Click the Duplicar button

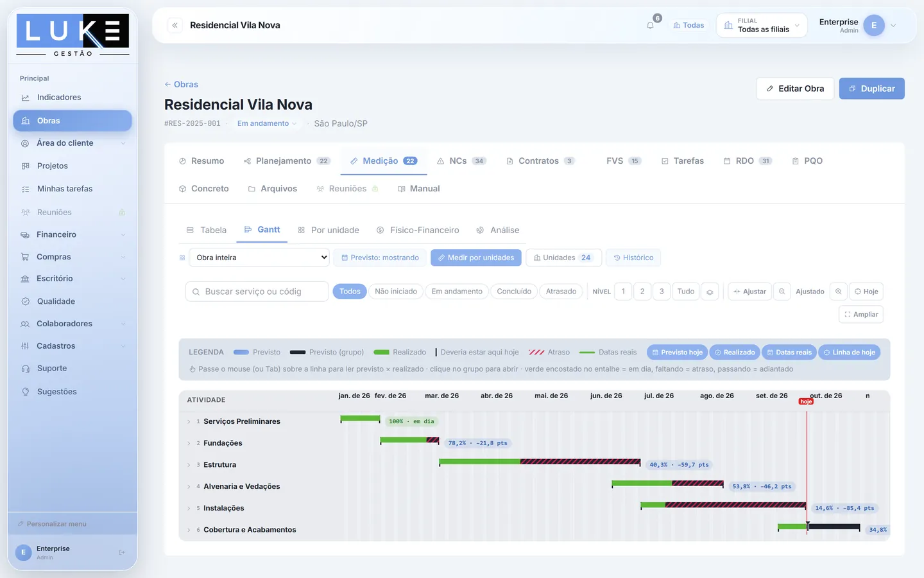point(872,89)
